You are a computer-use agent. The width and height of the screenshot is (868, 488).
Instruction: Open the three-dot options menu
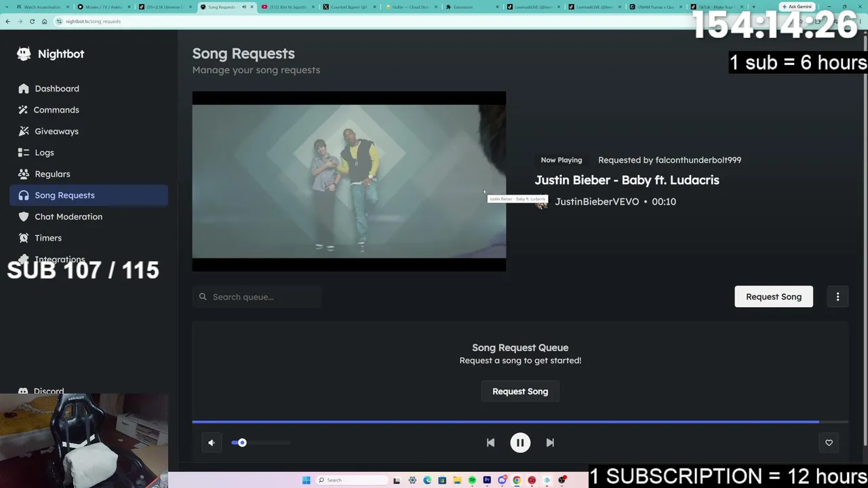[837, 297]
